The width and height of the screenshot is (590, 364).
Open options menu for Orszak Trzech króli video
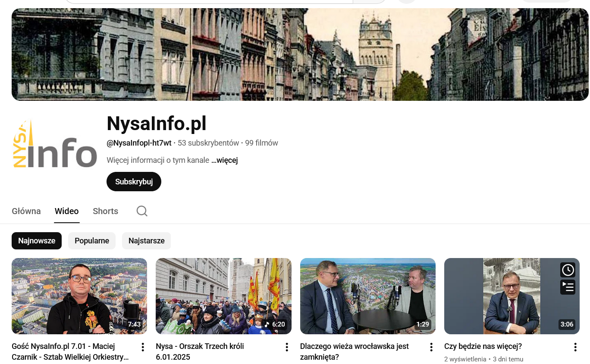click(x=287, y=347)
